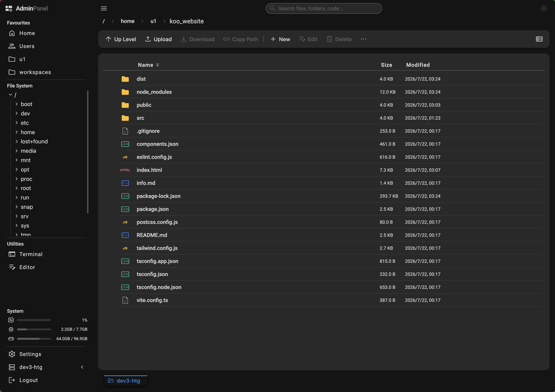
Task: Click the New button
Action: 280,39
